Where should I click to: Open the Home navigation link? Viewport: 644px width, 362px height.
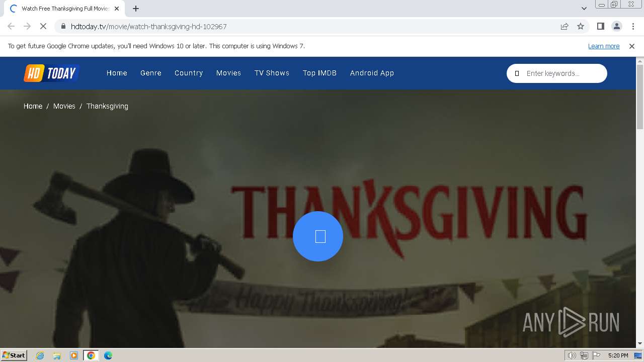pos(117,73)
